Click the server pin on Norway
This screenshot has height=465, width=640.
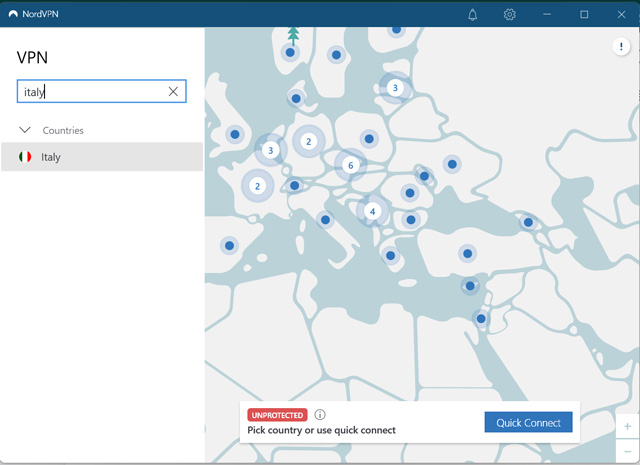pos(290,52)
